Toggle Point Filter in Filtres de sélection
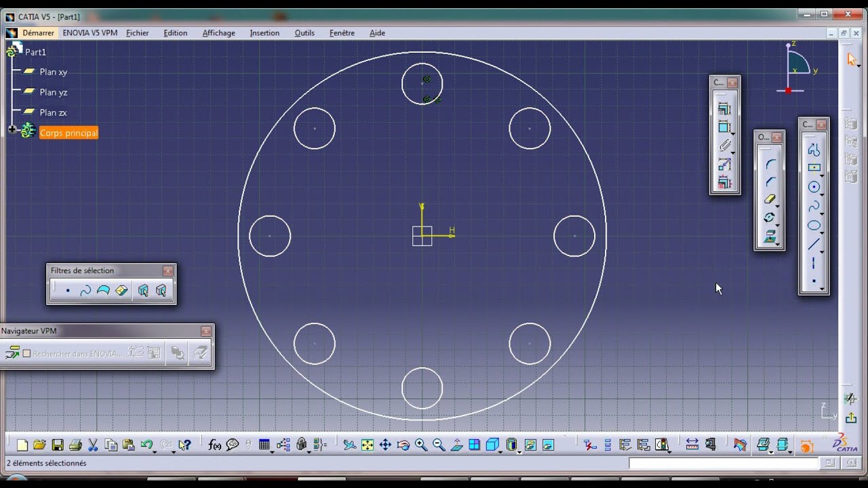Viewport: 868px width, 488px height. click(68, 291)
